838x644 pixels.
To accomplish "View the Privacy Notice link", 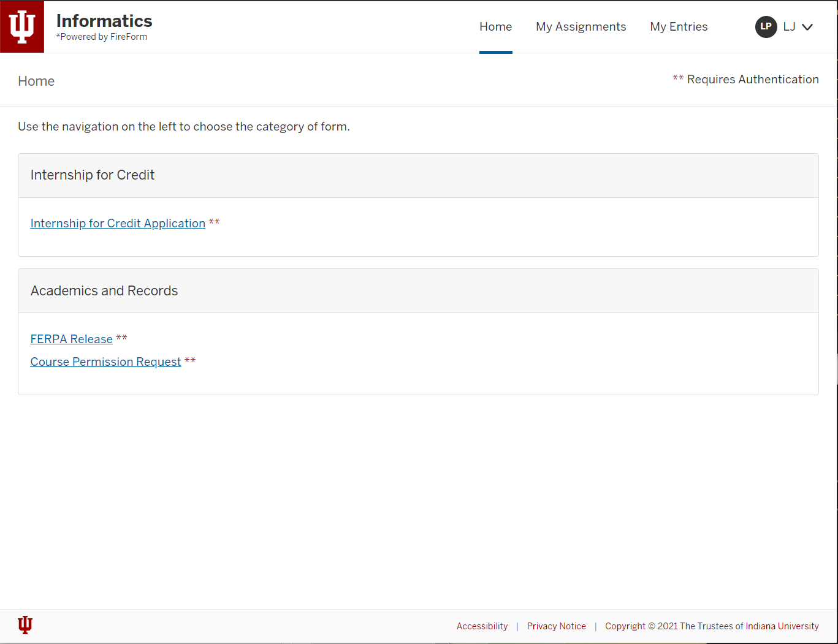I will tap(556, 626).
